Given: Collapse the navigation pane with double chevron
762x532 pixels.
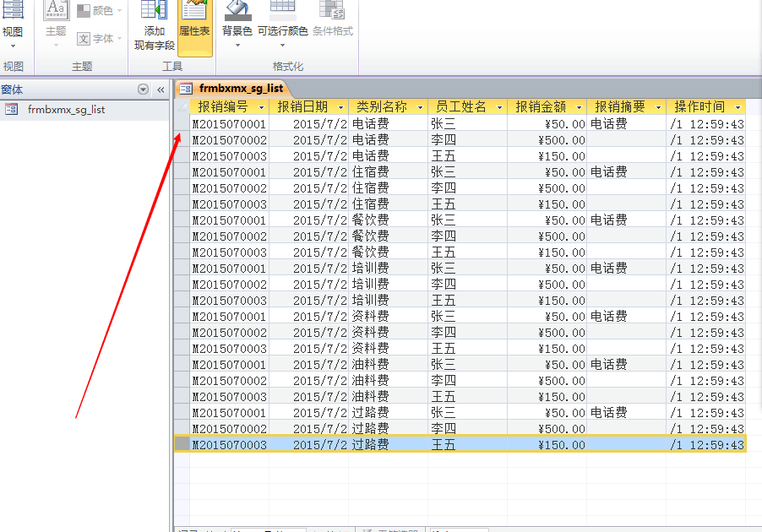Looking at the screenshot, I should pos(161,90).
